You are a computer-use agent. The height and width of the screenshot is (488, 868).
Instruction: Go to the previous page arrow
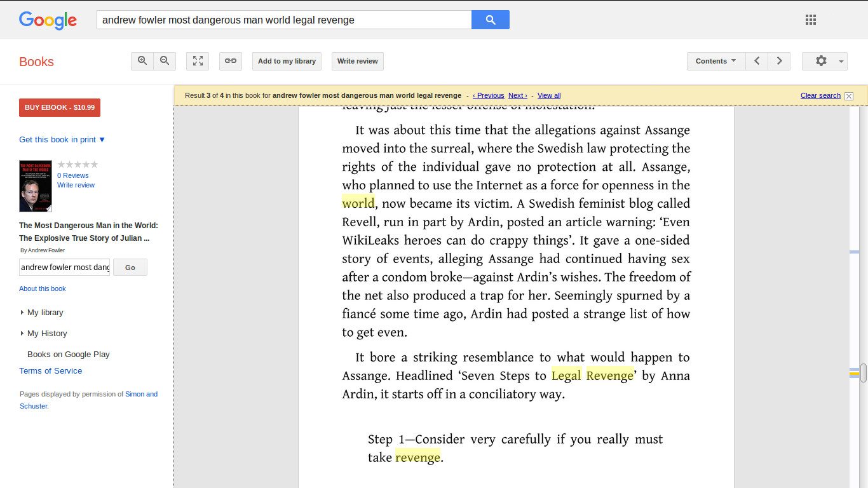757,61
